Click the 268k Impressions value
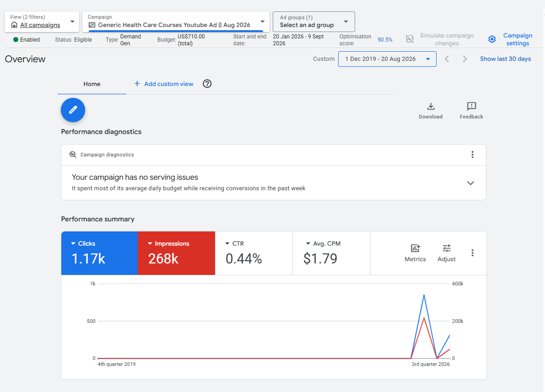This screenshot has width=545, height=392. click(x=163, y=258)
